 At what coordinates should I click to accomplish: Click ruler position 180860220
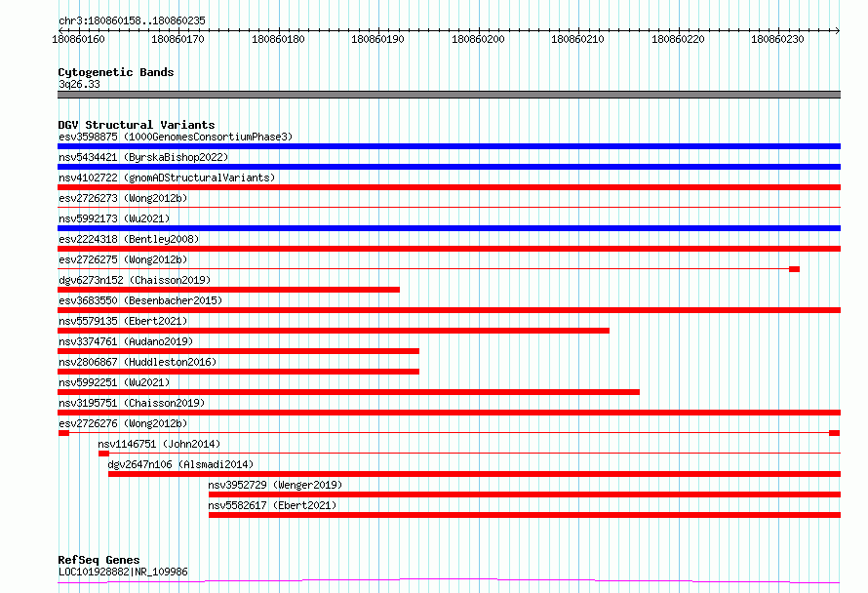678,39
